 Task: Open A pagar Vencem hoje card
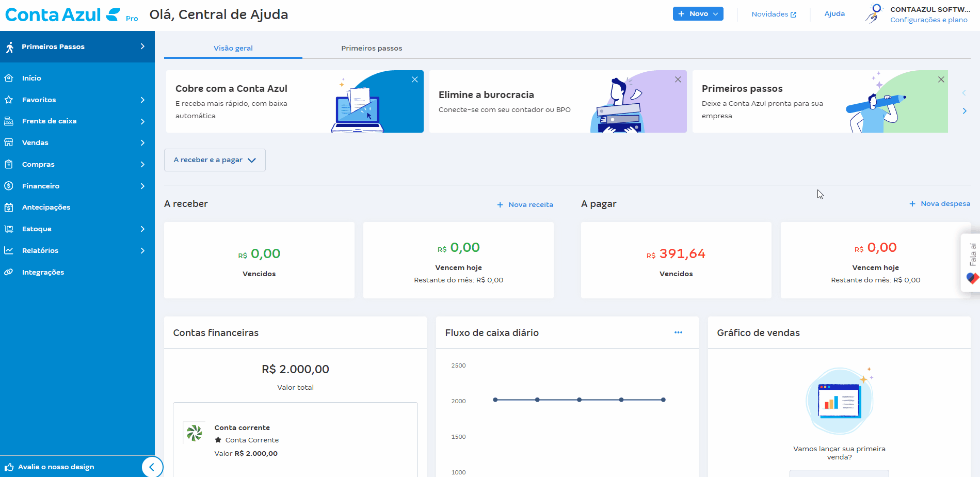coord(875,260)
